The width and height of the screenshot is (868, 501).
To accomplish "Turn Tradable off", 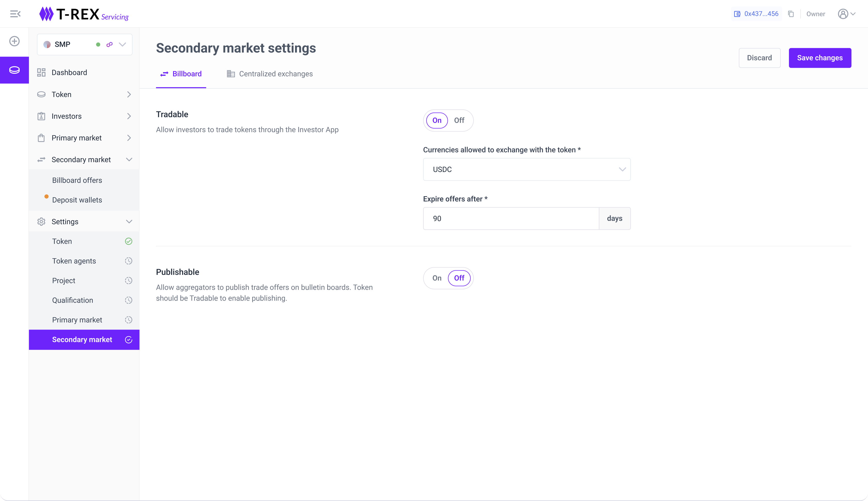I will pyautogui.click(x=459, y=120).
